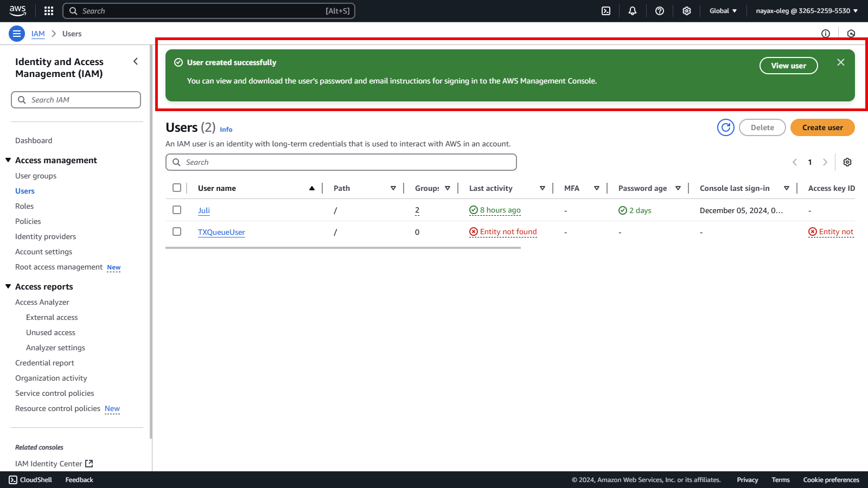Click the View user button
The image size is (868, 488).
tap(789, 66)
